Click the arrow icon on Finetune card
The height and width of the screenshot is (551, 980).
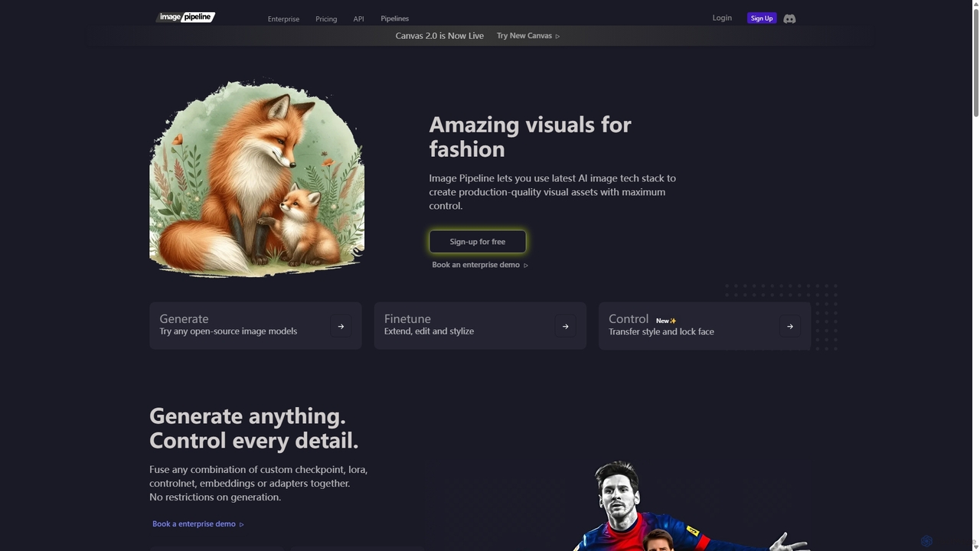coord(565,326)
